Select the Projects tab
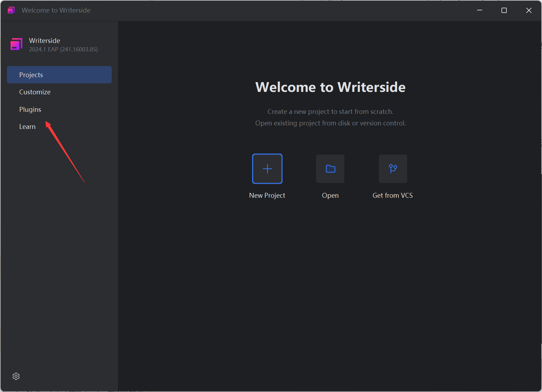542x392 pixels. pos(59,75)
